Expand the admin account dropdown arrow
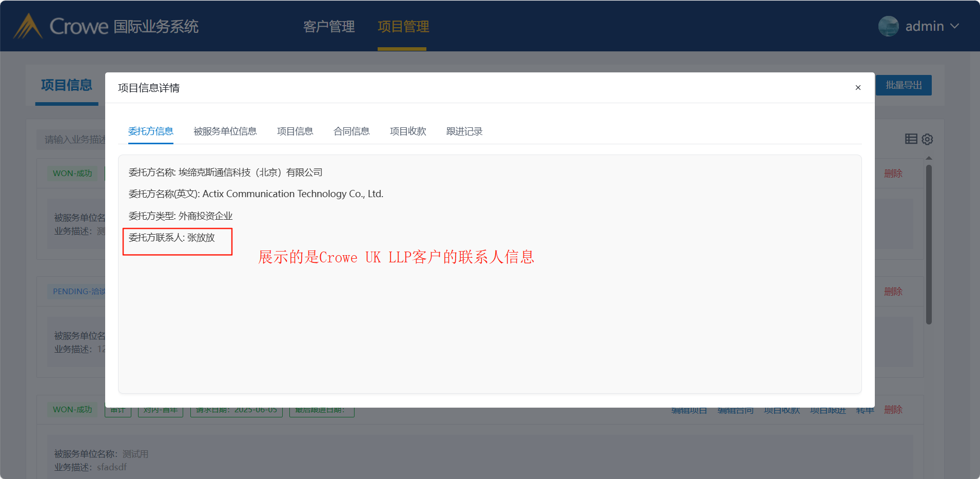980x479 pixels. (954, 26)
